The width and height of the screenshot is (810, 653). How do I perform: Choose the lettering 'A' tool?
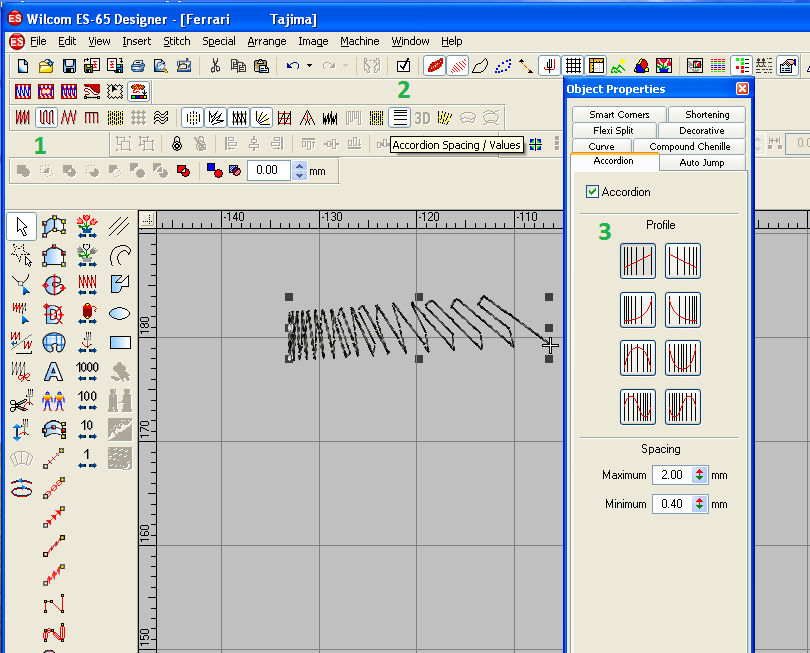(x=54, y=372)
